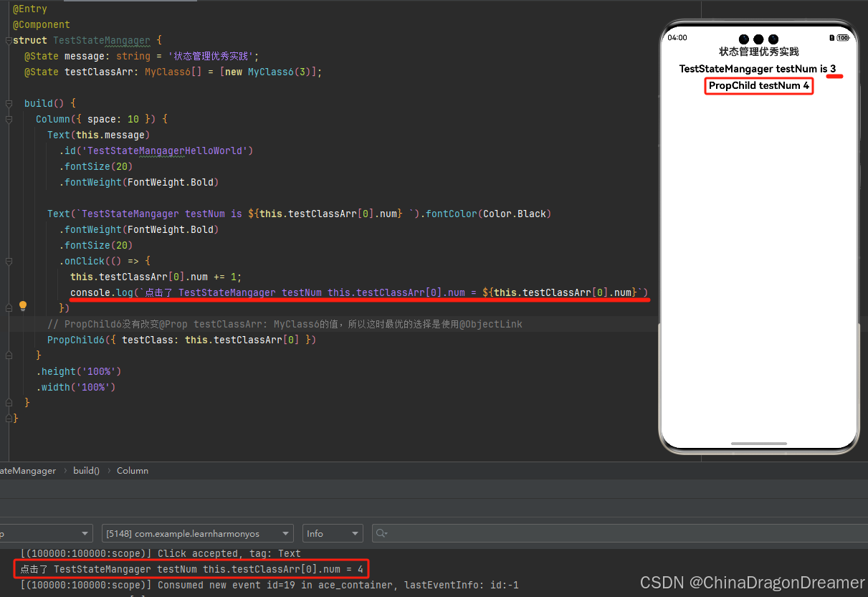This screenshot has height=597, width=868.
Task: Click the fold end marker closing build()
Action: click(x=9, y=403)
